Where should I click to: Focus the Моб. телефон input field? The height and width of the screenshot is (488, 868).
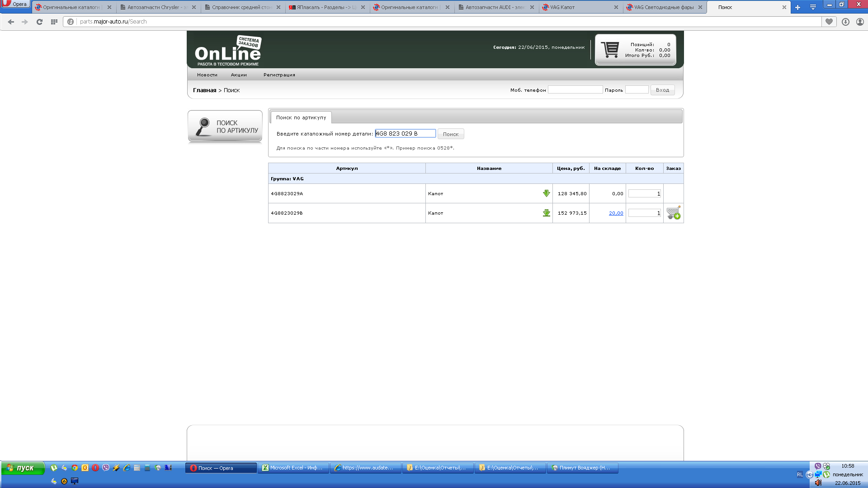click(x=575, y=90)
